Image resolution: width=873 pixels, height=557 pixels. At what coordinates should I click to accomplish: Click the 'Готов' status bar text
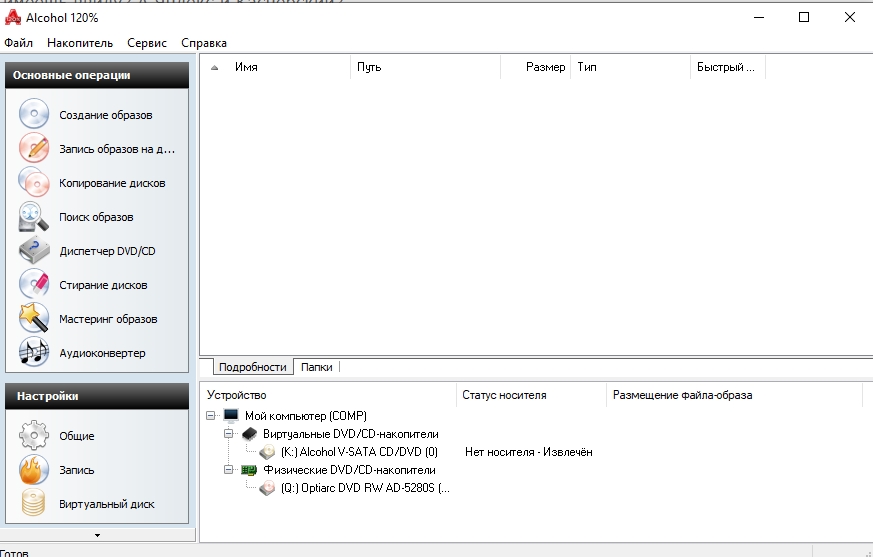tap(14, 553)
